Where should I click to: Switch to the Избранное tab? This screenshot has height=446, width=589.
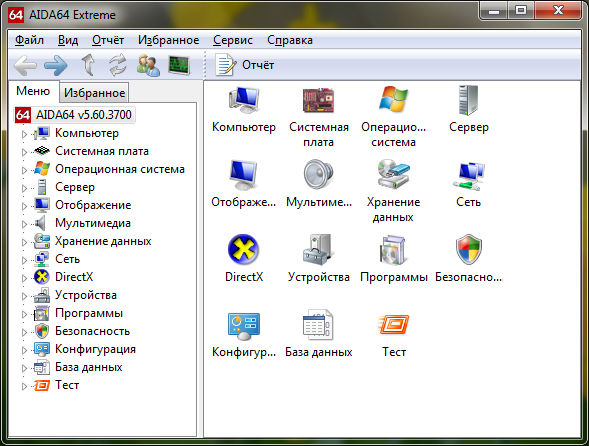pos(94,92)
